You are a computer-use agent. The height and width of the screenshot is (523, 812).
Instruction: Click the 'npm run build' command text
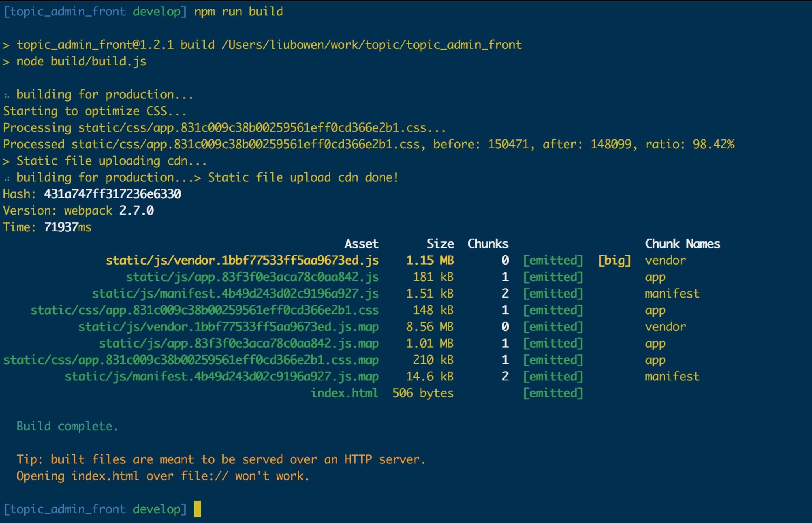coord(238,12)
